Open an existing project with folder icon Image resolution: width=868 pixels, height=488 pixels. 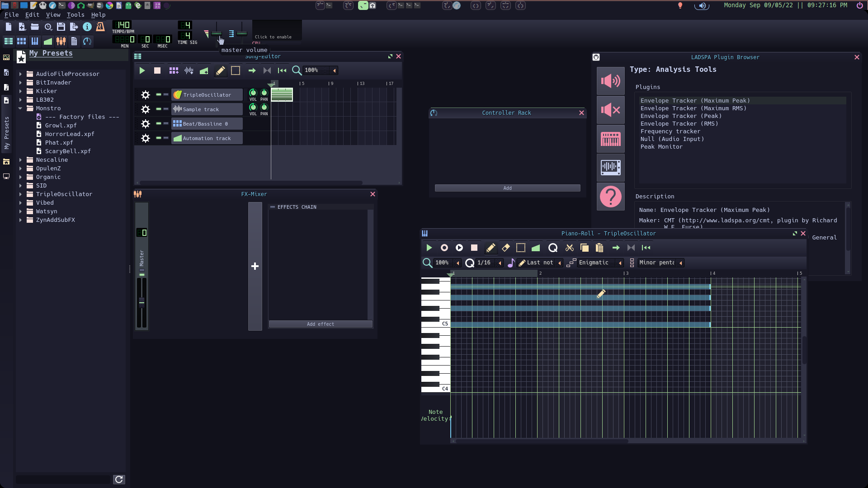click(x=35, y=27)
